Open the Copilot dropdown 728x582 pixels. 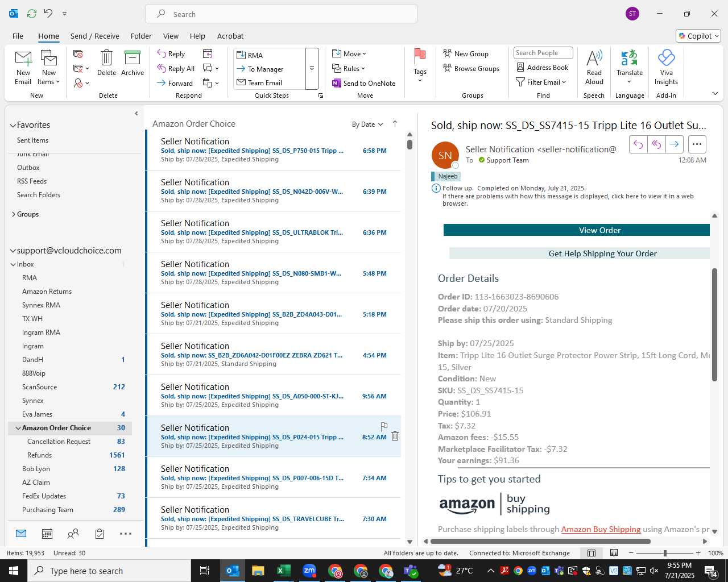coord(698,36)
